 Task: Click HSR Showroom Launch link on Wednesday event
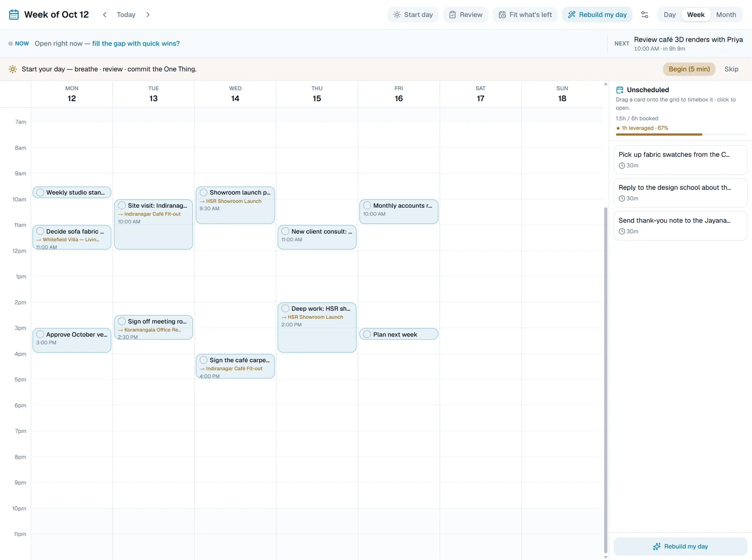231,201
